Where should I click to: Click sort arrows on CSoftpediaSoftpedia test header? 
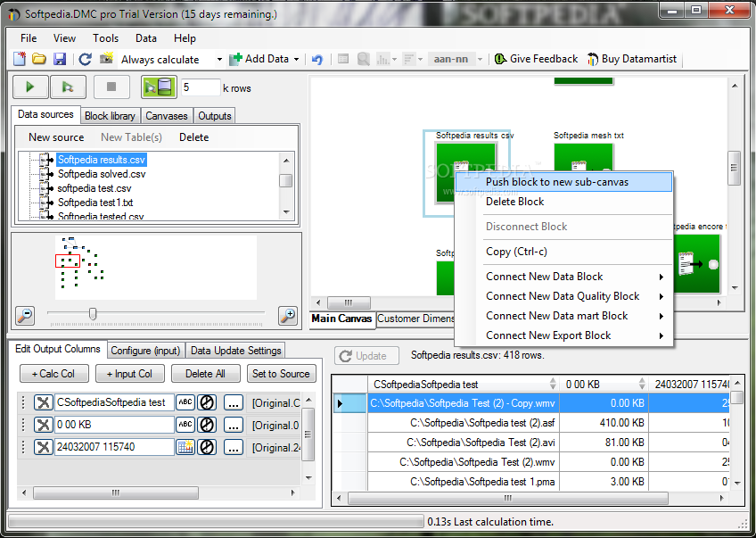pos(553,384)
